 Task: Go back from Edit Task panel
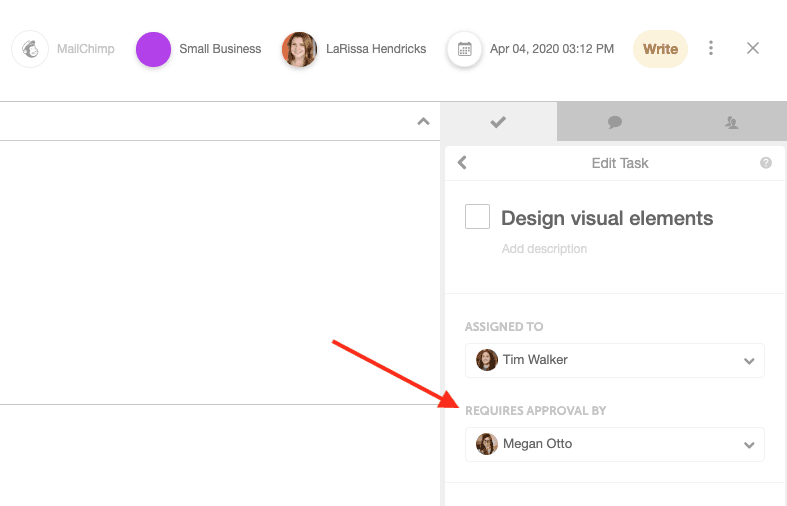point(462,163)
